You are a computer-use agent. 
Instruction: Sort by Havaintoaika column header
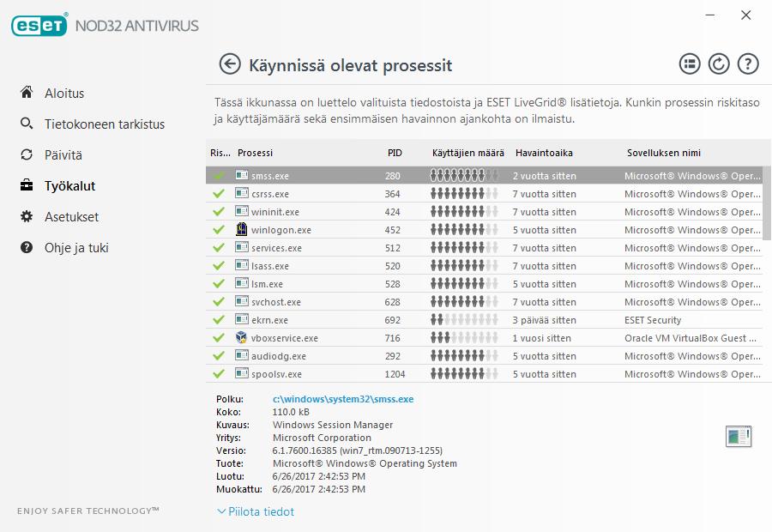pos(544,153)
